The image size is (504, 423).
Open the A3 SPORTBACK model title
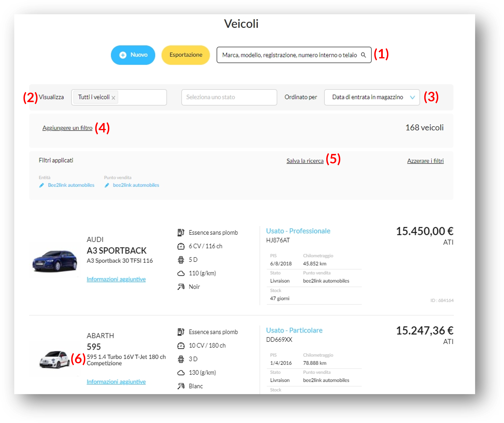click(116, 251)
